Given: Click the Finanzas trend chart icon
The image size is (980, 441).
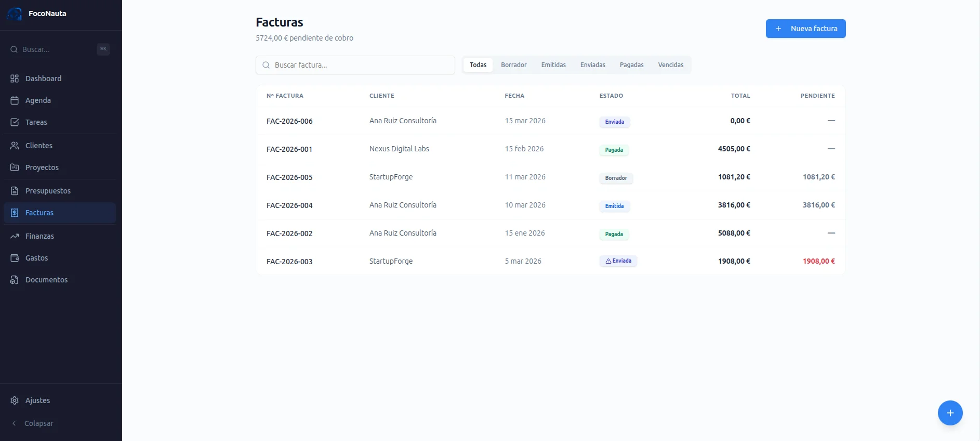Looking at the screenshot, I should pos(15,236).
